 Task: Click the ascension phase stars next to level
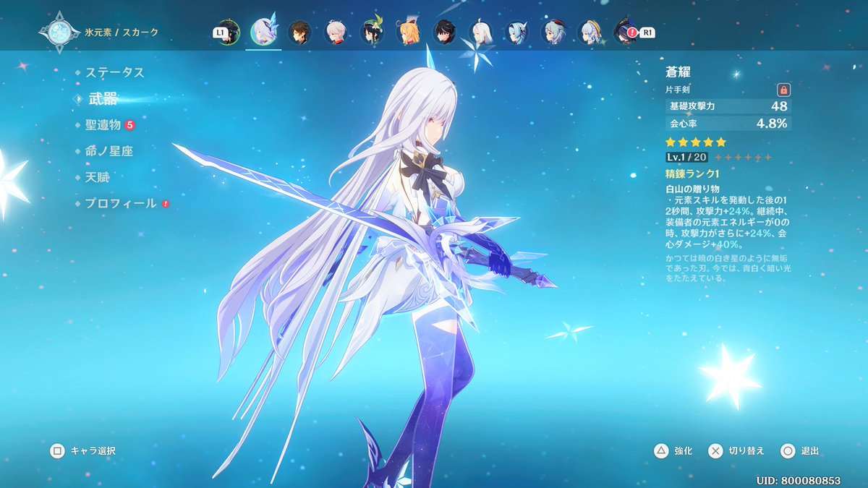tap(743, 158)
